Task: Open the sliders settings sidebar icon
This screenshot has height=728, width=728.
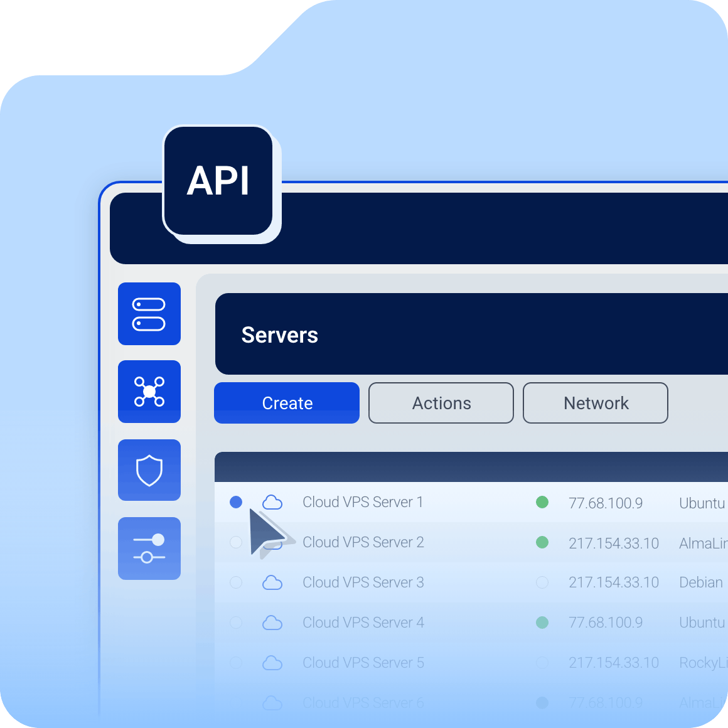Action: [x=149, y=549]
